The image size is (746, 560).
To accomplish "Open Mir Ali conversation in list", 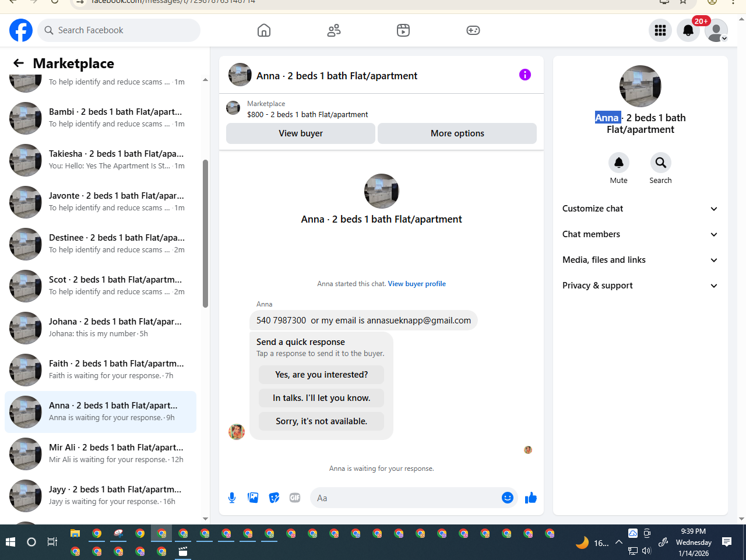I will [x=100, y=453].
